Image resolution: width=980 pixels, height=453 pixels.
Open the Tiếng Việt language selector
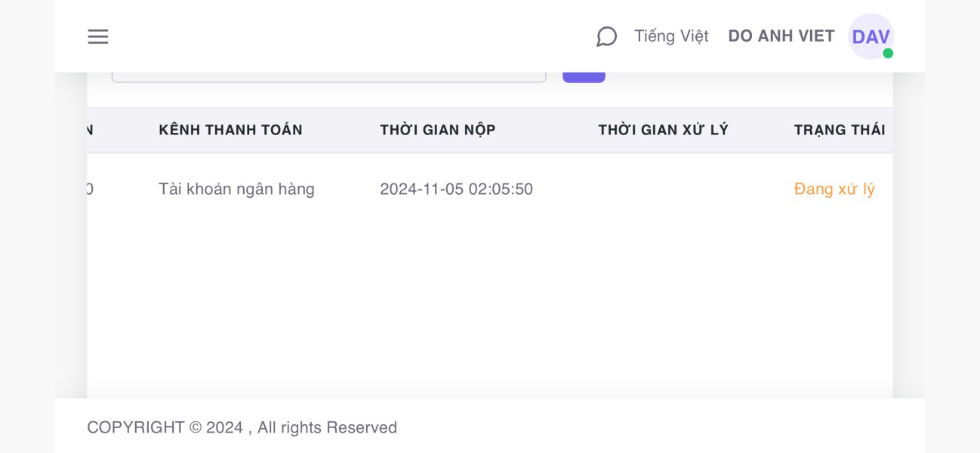[x=671, y=36]
